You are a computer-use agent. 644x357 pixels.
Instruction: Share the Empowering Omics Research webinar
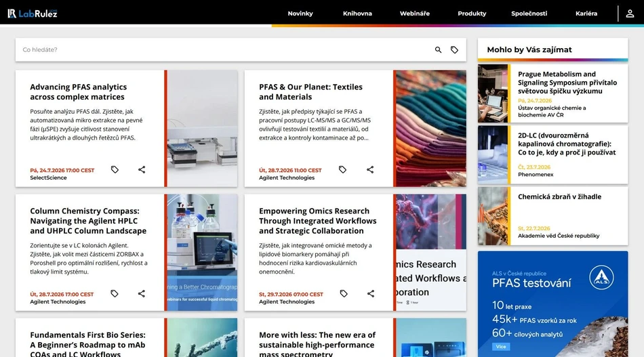[x=370, y=293]
